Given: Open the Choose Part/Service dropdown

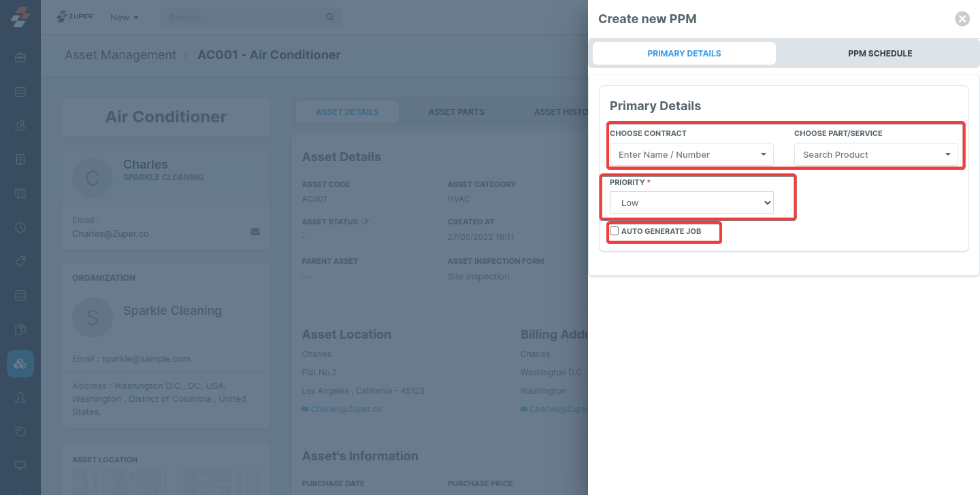Looking at the screenshot, I should pos(876,154).
